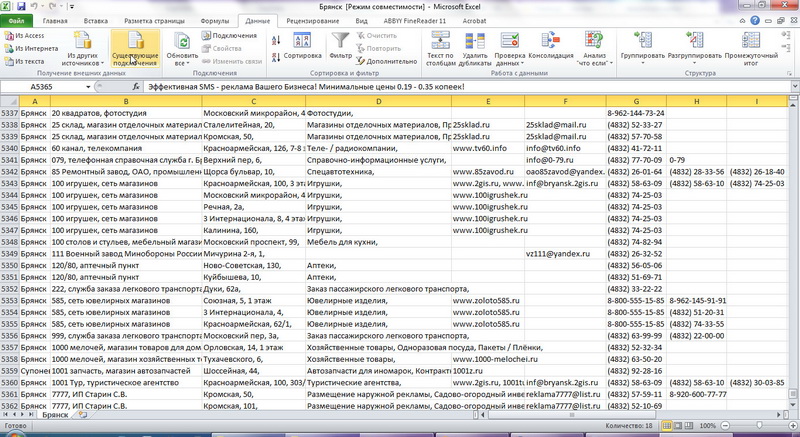Switch to the Главная tab

pos(55,21)
